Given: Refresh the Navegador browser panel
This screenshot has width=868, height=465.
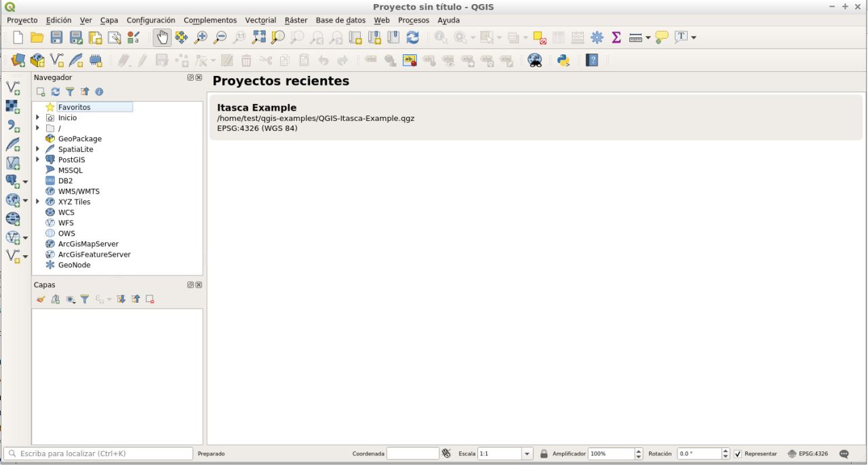Looking at the screenshot, I should 56,92.
